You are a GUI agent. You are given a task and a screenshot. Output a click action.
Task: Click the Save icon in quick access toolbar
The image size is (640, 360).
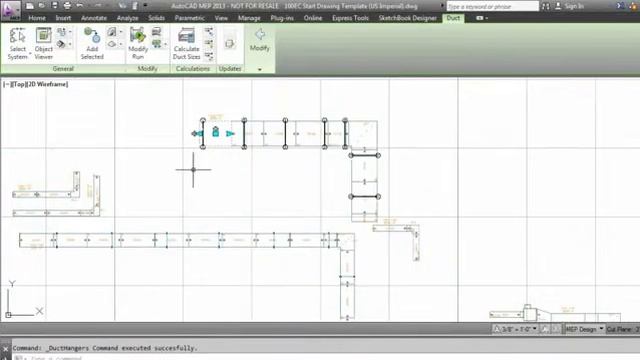click(54, 6)
